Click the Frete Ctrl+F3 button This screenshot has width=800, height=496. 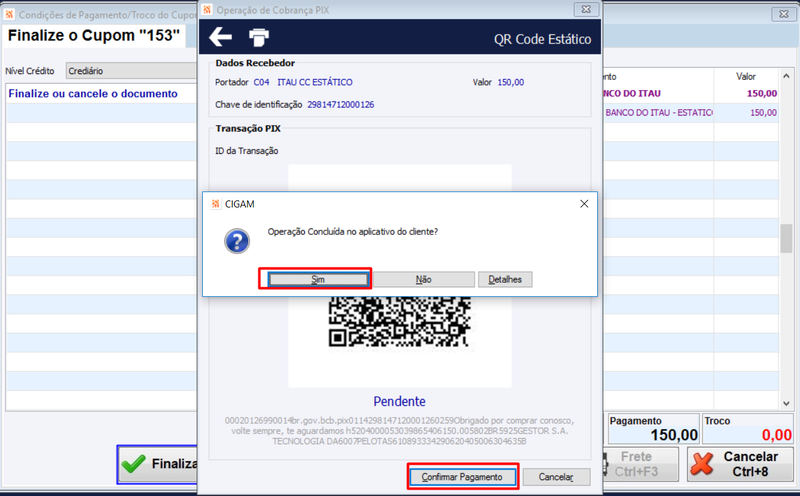tap(640, 464)
